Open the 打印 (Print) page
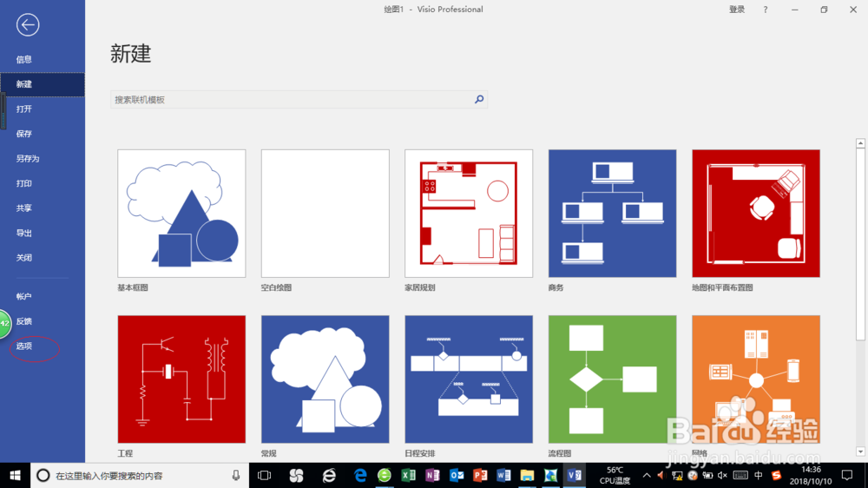The width and height of the screenshot is (868, 488). [23, 183]
